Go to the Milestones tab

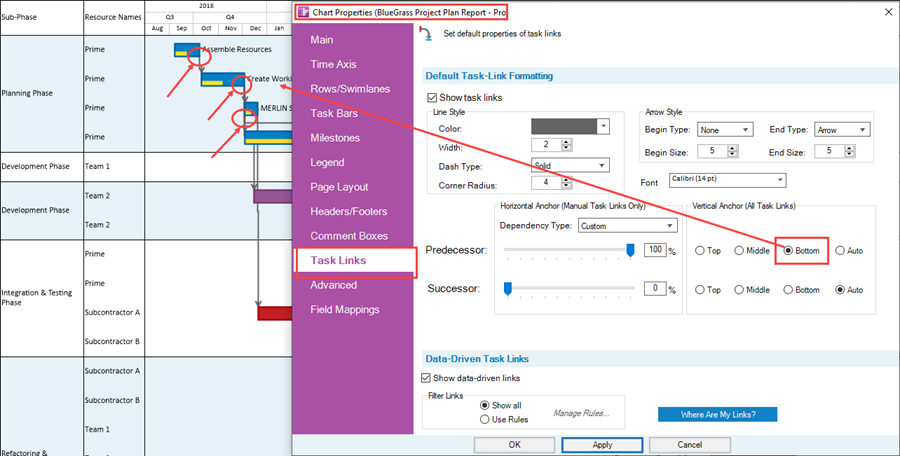click(x=335, y=138)
